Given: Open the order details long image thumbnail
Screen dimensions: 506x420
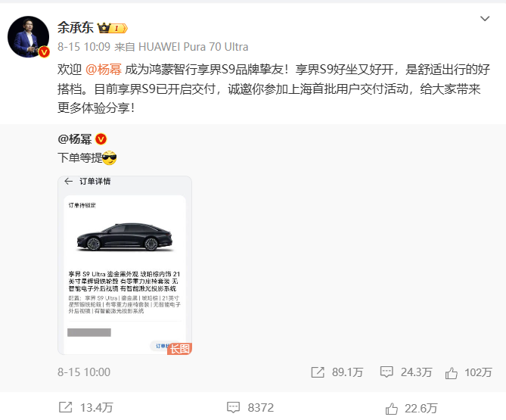Looking at the screenshot, I should tap(125, 266).
